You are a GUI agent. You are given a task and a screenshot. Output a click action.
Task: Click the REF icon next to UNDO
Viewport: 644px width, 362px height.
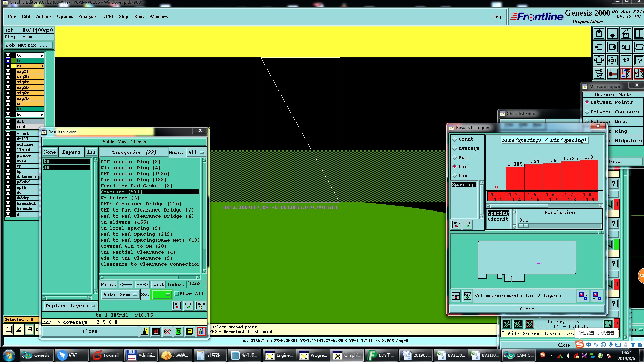pos(189,305)
